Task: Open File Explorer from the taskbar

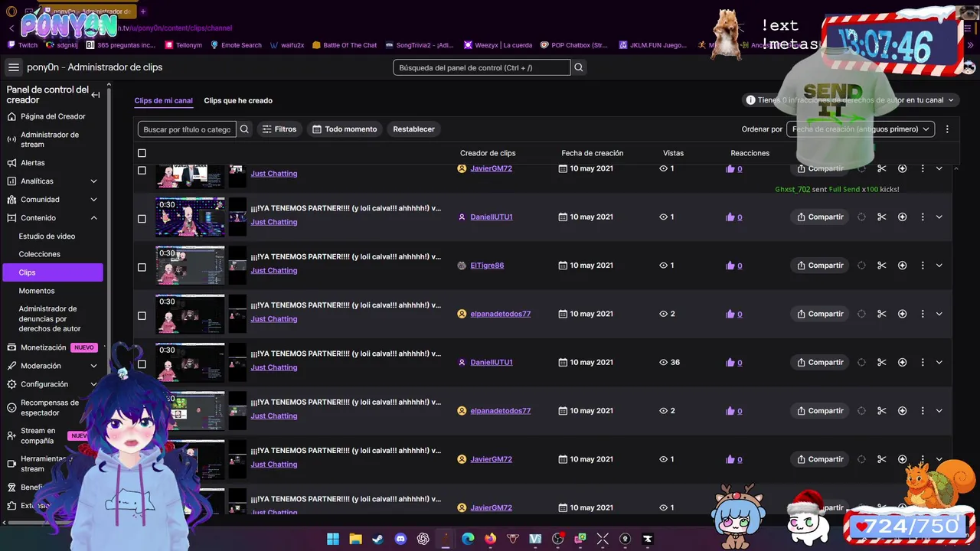Action: pos(355,539)
